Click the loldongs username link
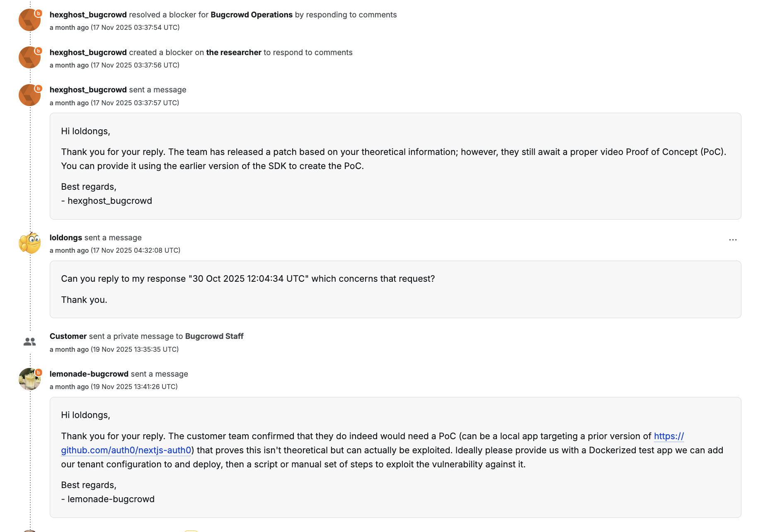770x532 pixels. [x=65, y=237]
